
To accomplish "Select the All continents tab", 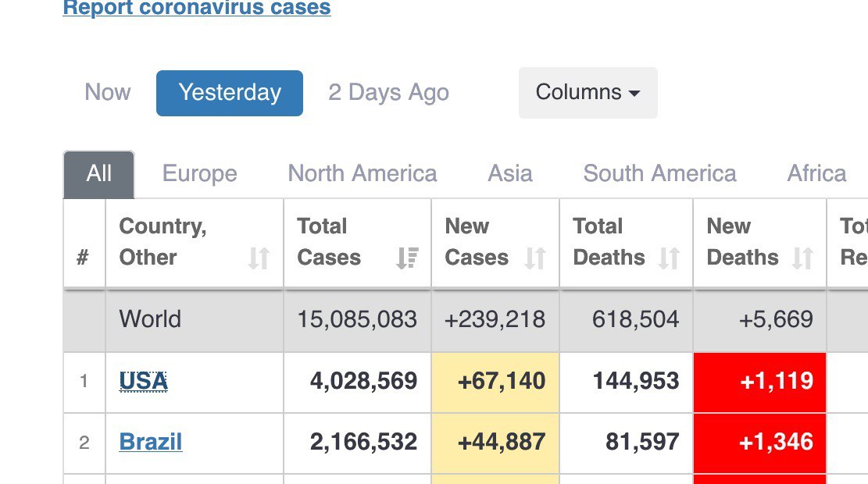I will tap(99, 173).
